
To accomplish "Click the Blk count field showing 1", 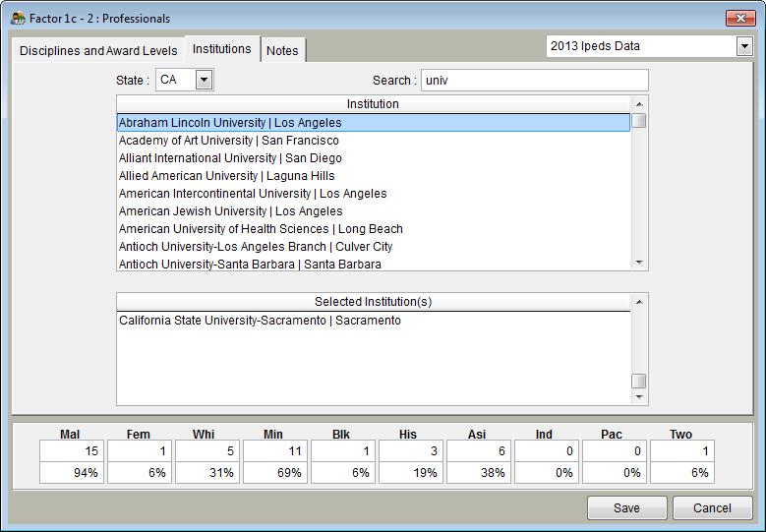I will tap(343, 451).
